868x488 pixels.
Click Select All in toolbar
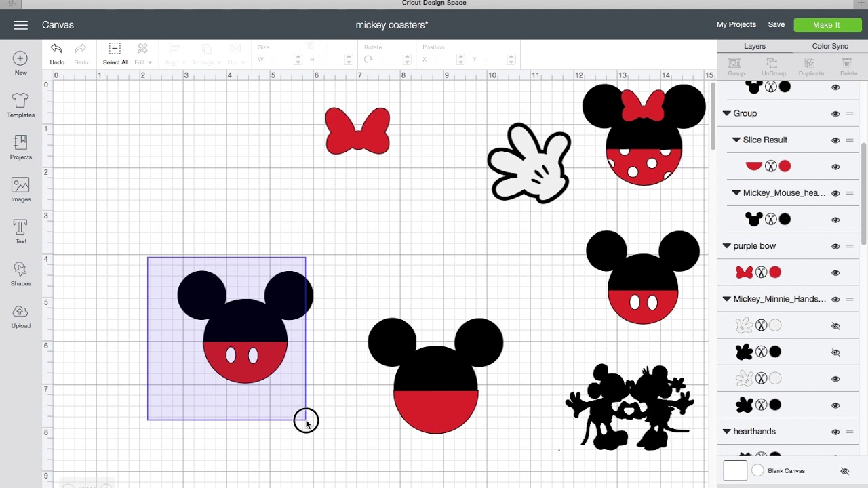115,54
